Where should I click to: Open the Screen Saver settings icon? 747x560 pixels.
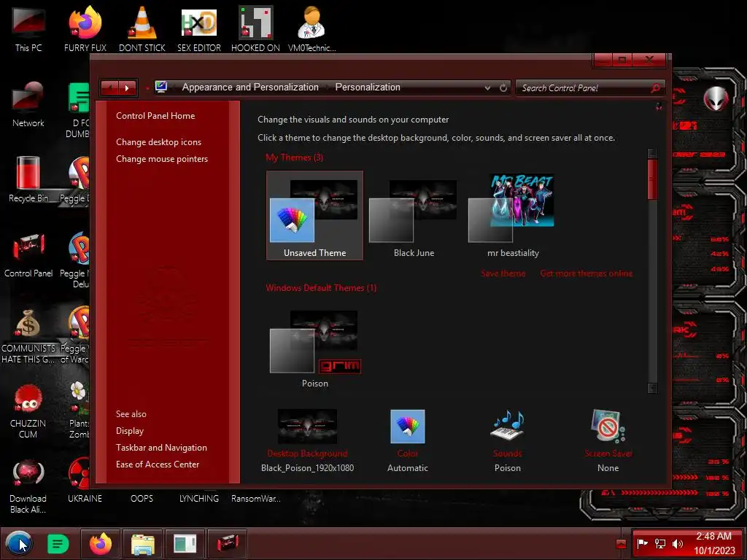click(608, 426)
